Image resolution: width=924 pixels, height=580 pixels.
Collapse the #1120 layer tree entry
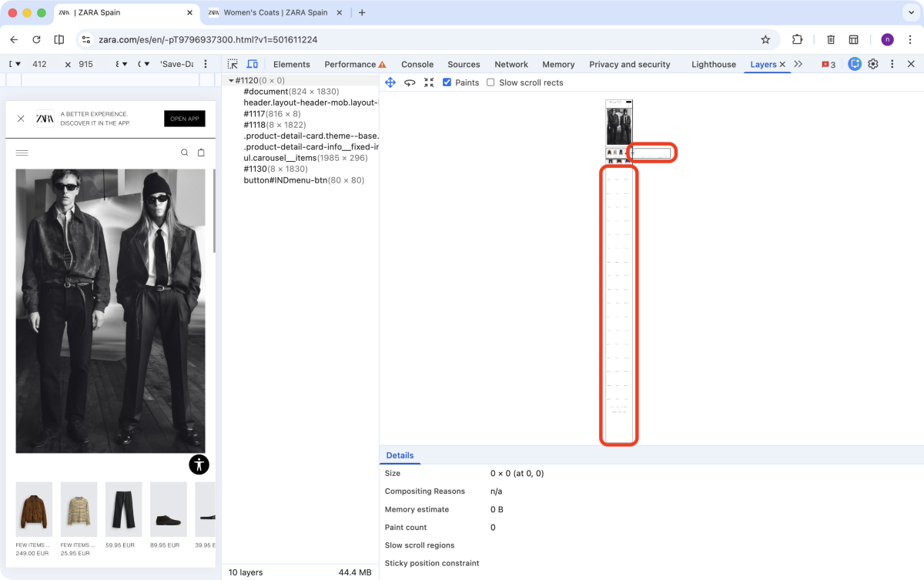[231, 80]
